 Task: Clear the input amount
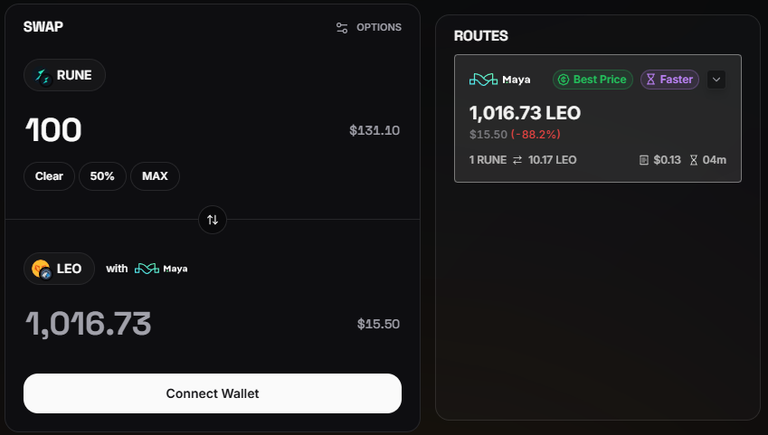49,176
